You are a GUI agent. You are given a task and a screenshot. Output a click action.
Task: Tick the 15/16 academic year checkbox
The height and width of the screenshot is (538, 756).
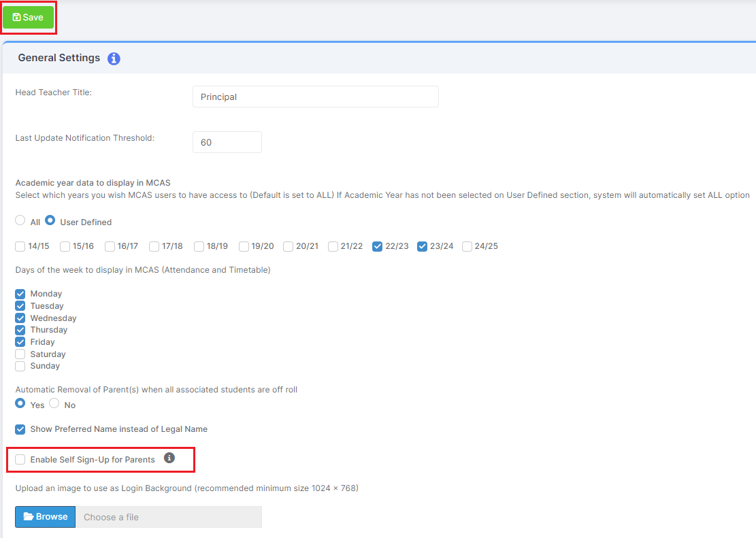tap(65, 246)
